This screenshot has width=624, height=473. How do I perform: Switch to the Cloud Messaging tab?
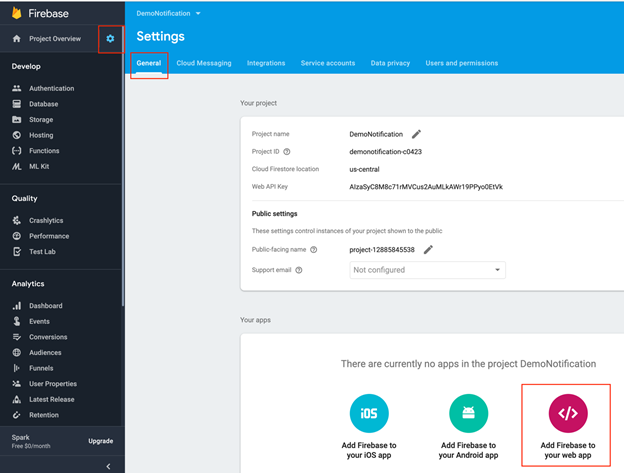coord(204,63)
